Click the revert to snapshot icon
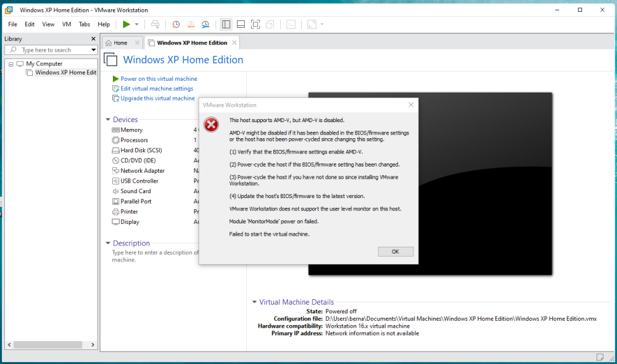 pyautogui.click(x=191, y=24)
